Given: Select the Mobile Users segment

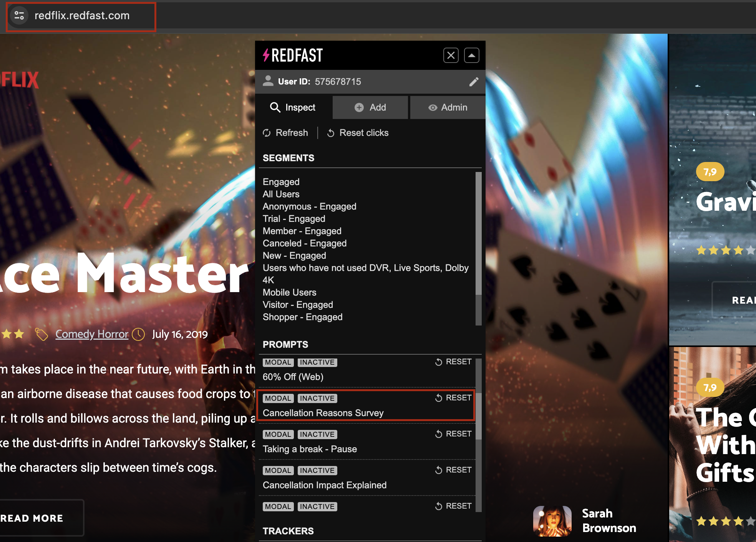Looking at the screenshot, I should pyautogui.click(x=290, y=292).
